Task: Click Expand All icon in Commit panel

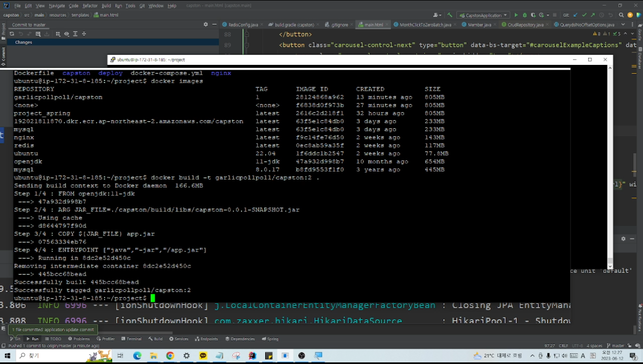Action: [x=75, y=34]
